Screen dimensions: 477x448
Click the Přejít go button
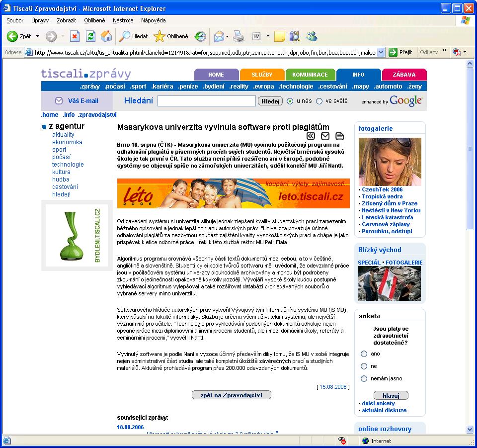pyautogui.click(x=401, y=52)
